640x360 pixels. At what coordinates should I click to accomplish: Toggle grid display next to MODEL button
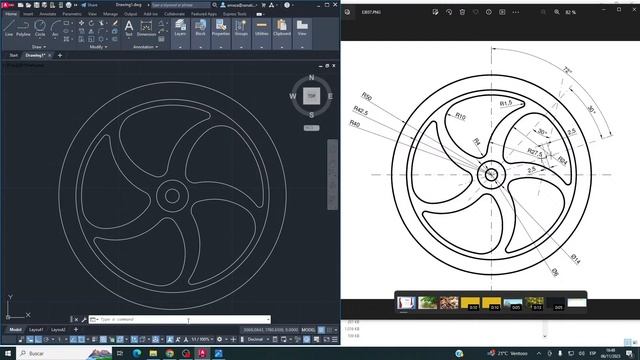point(322,330)
